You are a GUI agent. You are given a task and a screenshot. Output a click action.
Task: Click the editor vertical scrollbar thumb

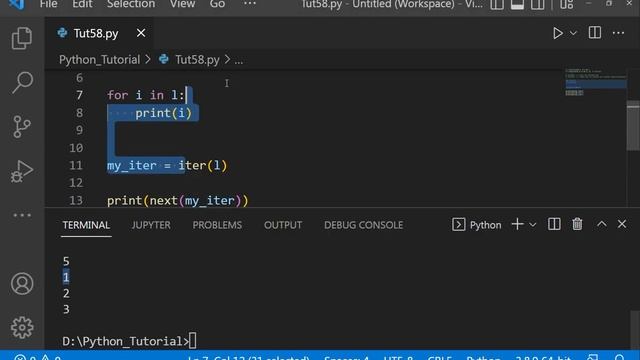[633, 126]
